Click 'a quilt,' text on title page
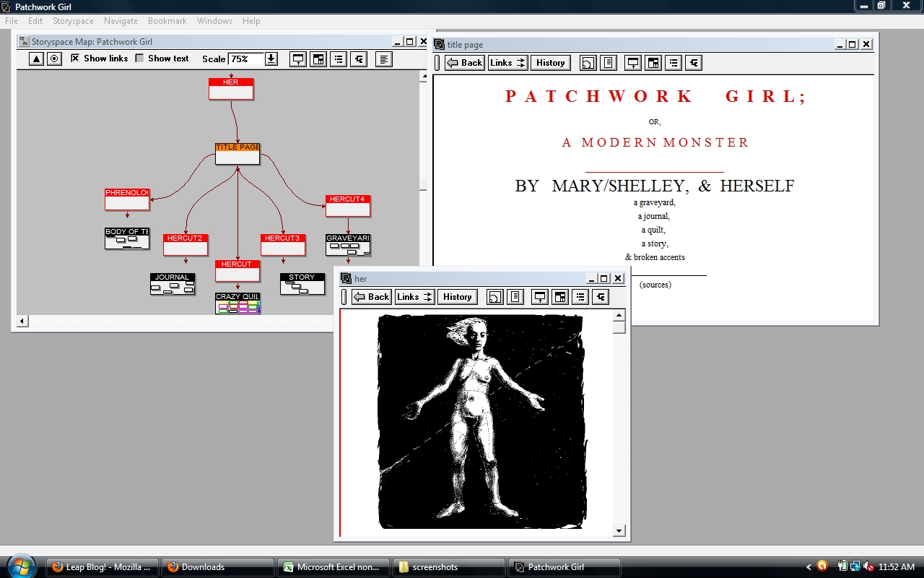This screenshot has height=578, width=924. click(x=654, y=230)
